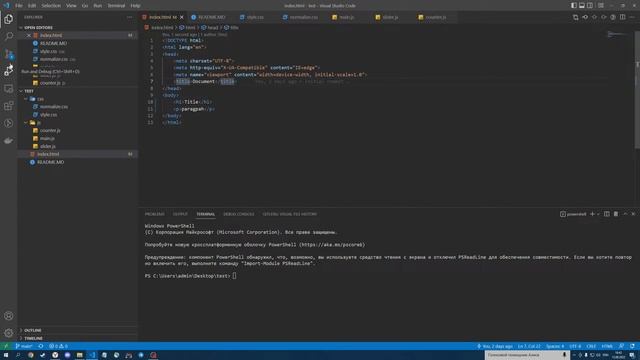The width and height of the screenshot is (640, 360).
Task: Expand the TIMELINE section
Action: pyautogui.click(x=78, y=338)
